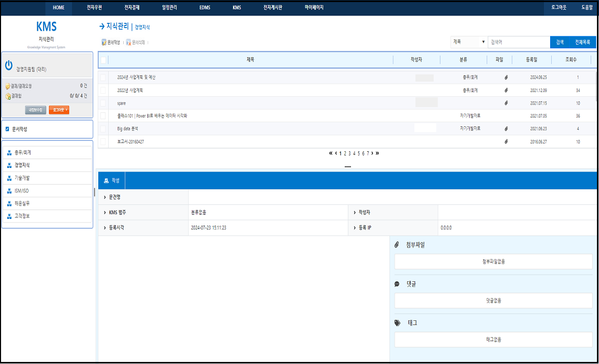
Task: Go to page 7 of the list
Action: 368,153
